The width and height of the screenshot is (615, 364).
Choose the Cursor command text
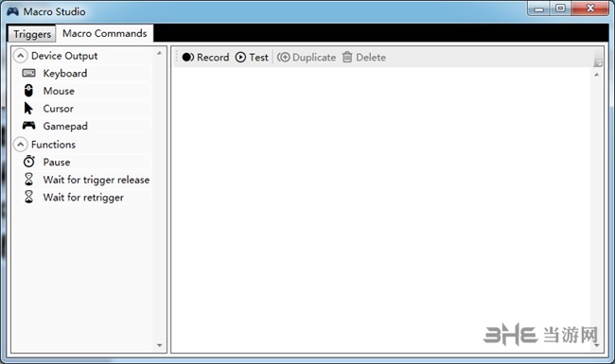[x=58, y=109]
